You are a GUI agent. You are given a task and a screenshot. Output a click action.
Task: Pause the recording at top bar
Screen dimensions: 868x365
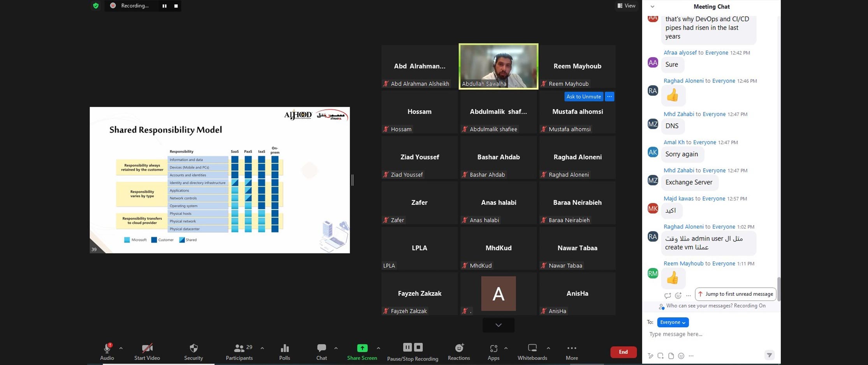pos(165,6)
